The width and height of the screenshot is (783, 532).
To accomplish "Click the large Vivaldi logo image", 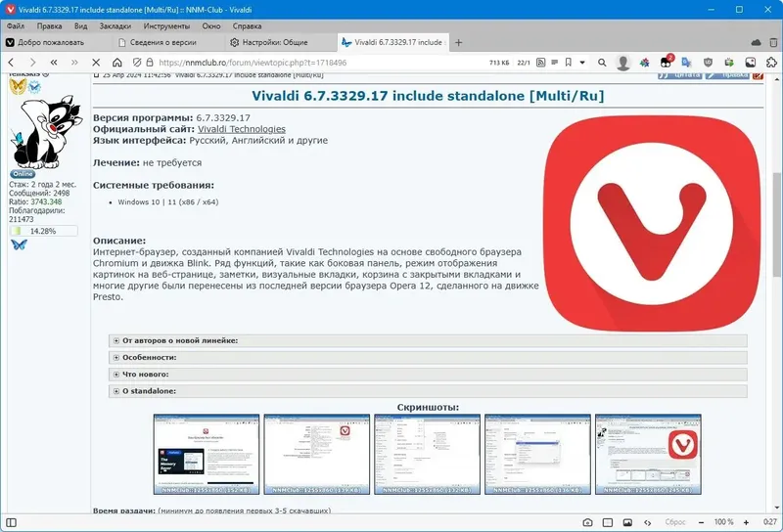I will [652, 224].
